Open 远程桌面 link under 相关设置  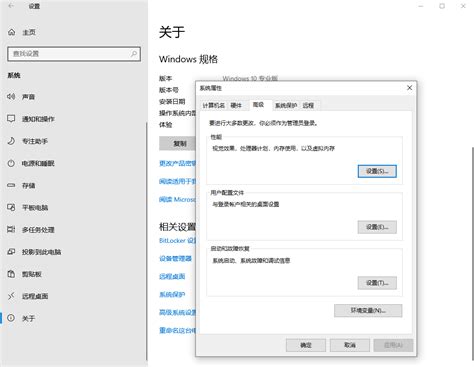coord(172,276)
